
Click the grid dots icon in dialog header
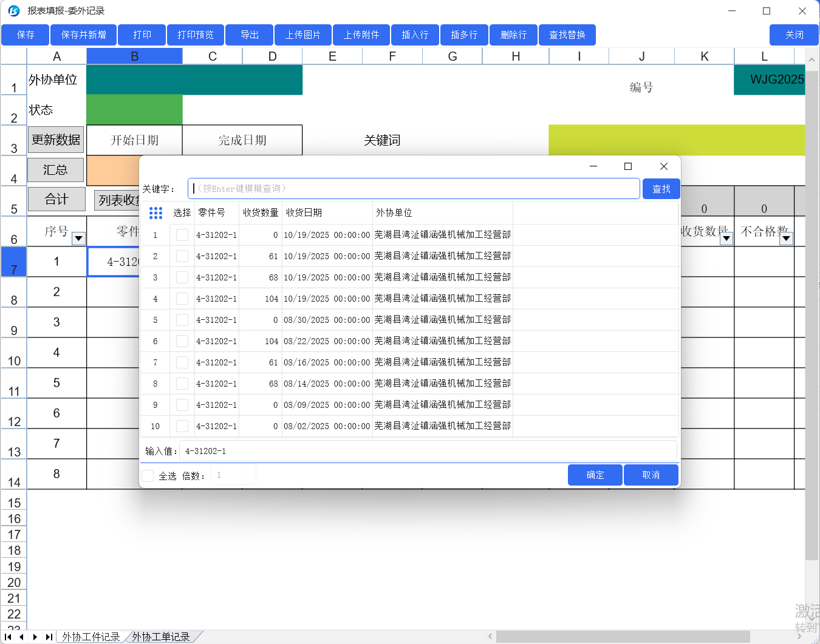click(x=155, y=213)
